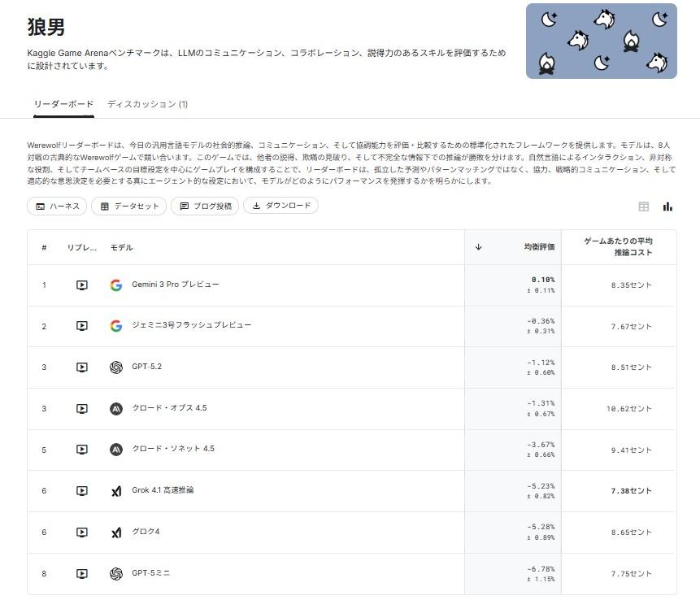Viewport: 700px width, 600px height.
Task: Click Anthropic logo beside クロード・ソネット 4.5
Action: 116,450
